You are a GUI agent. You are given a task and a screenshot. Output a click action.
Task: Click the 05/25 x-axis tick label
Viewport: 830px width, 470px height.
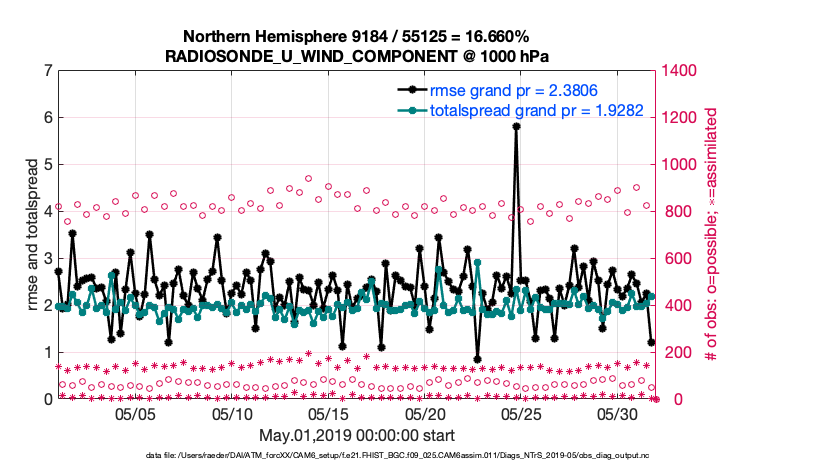pyautogui.click(x=521, y=414)
